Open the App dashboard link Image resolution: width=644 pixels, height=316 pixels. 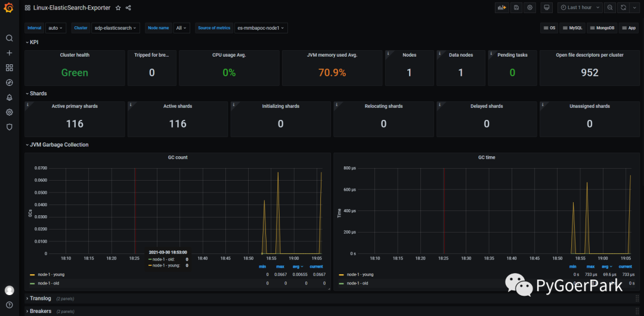(x=629, y=28)
